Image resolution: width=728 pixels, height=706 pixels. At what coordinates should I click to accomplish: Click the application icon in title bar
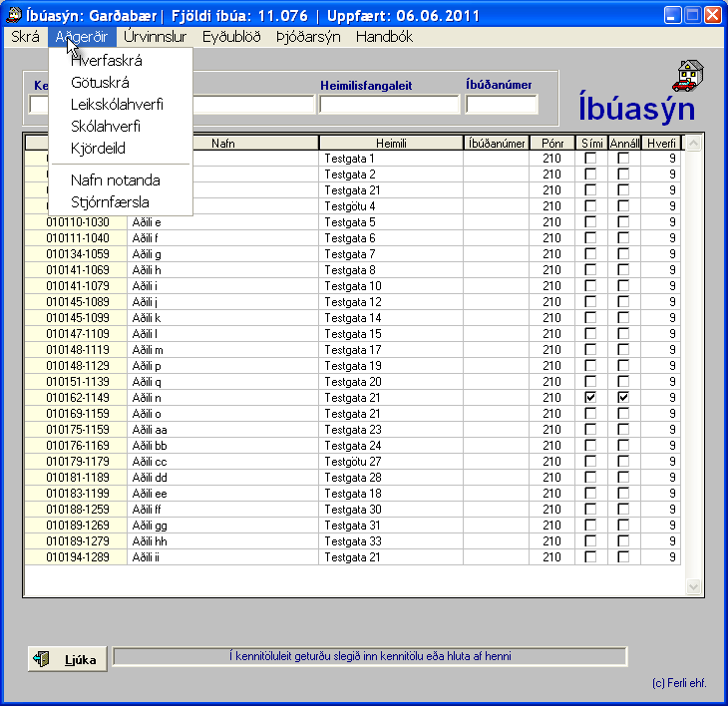14,15
